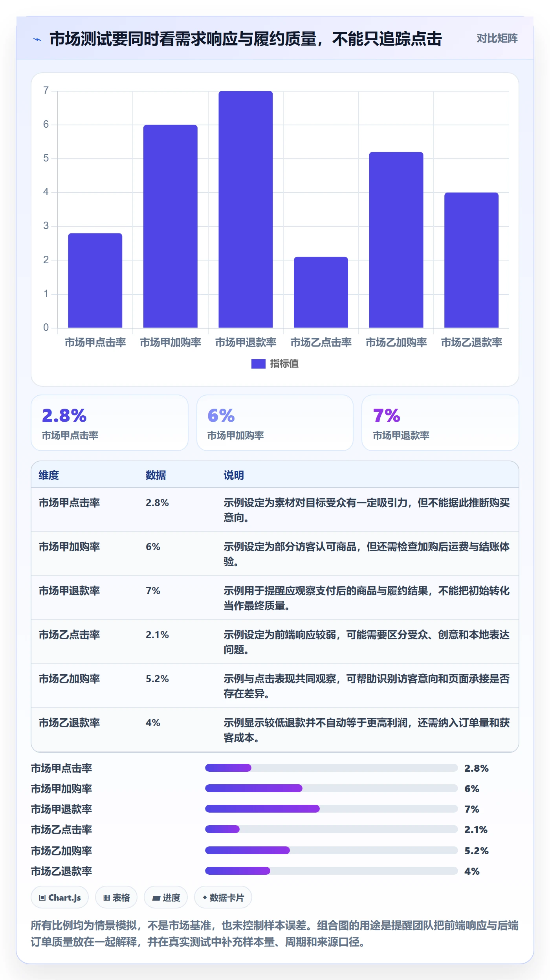Click the 说明 table column header

click(x=234, y=475)
